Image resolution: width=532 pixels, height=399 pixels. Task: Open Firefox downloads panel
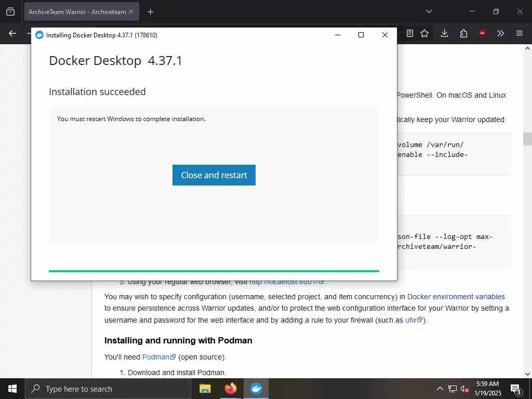(445, 33)
